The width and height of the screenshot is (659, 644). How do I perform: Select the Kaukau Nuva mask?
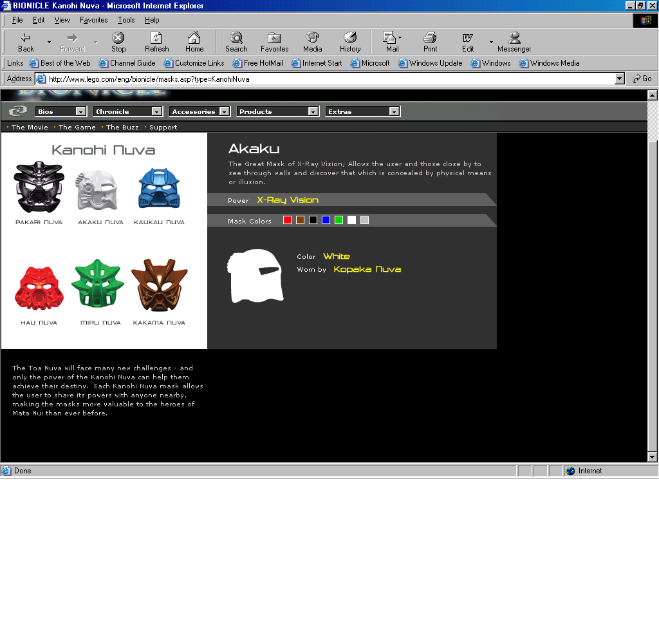tap(160, 188)
